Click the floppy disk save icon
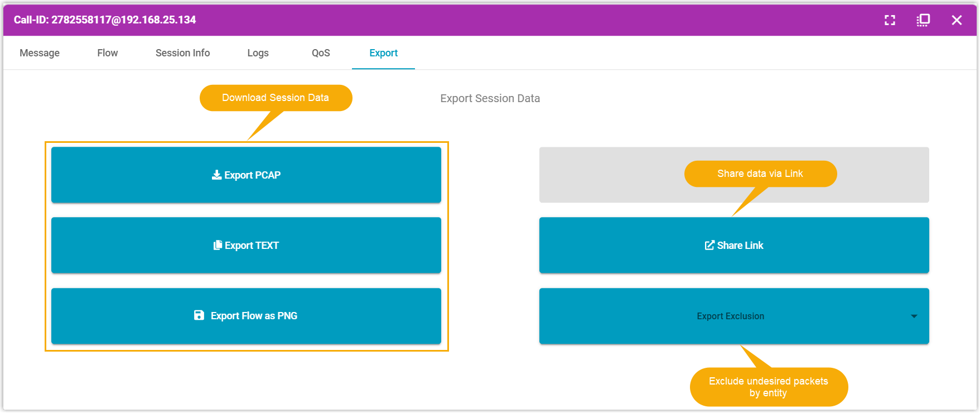The height and width of the screenshot is (413, 980). coord(199,315)
